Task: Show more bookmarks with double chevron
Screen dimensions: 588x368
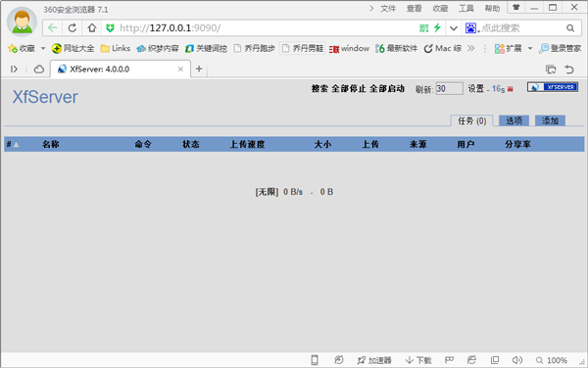Action: point(471,48)
